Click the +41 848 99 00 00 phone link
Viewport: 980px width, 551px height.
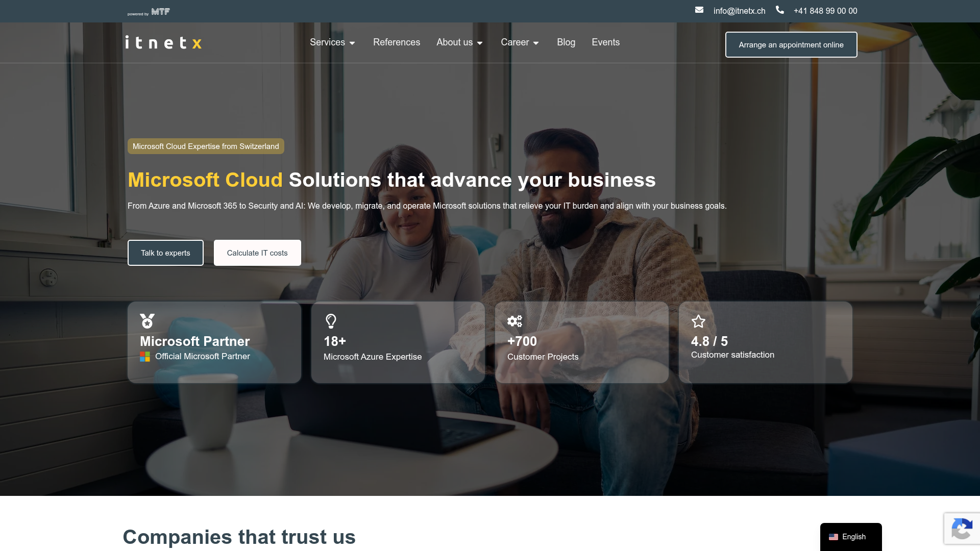coord(825,11)
